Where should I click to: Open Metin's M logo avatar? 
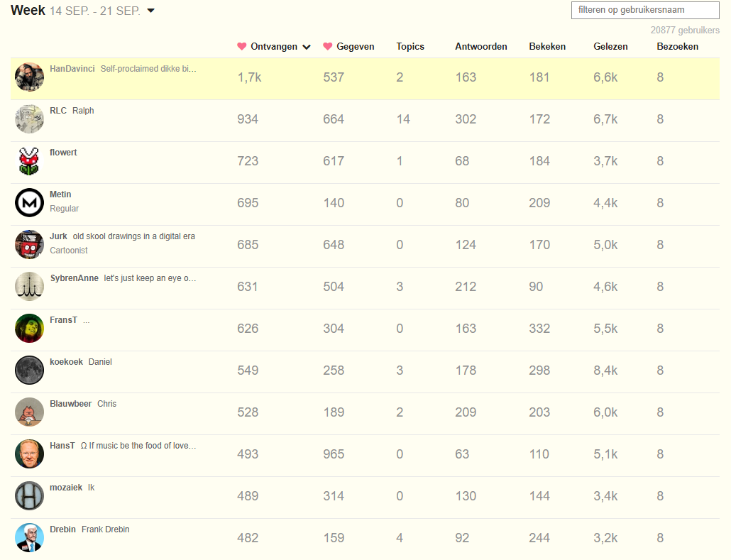[29, 203]
